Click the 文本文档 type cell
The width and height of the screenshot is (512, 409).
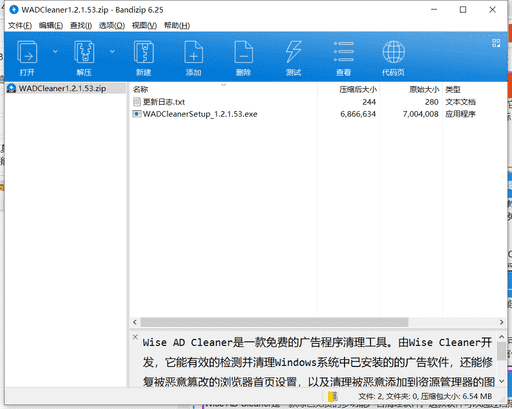(x=460, y=102)
